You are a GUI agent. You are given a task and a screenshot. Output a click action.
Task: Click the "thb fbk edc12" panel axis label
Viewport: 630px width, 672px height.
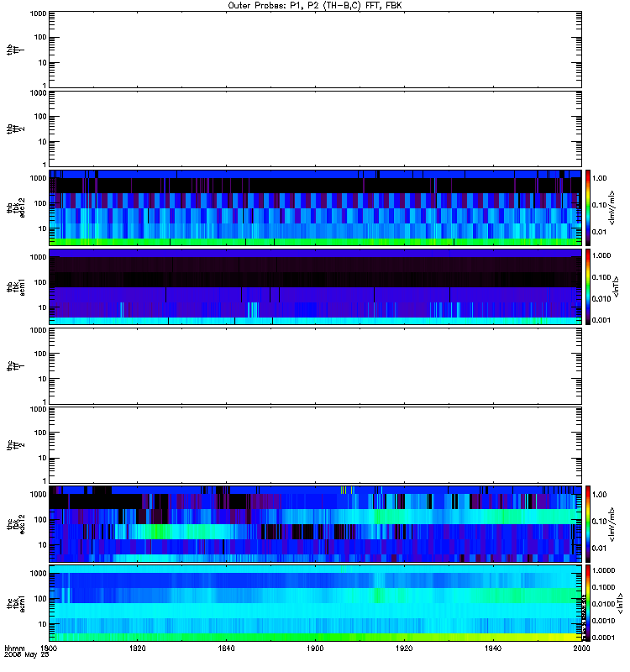pos(16,207)
